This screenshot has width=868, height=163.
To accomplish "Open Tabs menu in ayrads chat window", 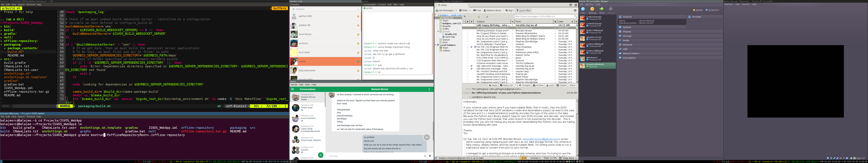I will click(x=395, y=5).
